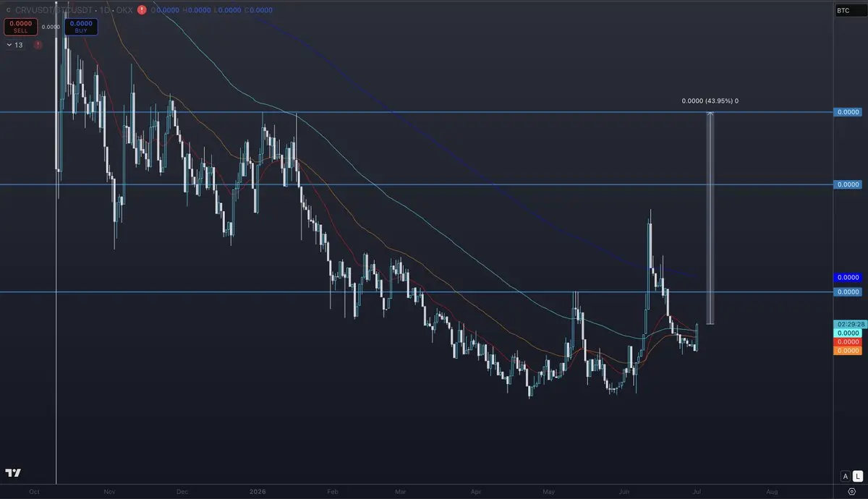Click orange moving average price label
The height and width of the screenshot is (499, 868).
[x=848, y=350]
